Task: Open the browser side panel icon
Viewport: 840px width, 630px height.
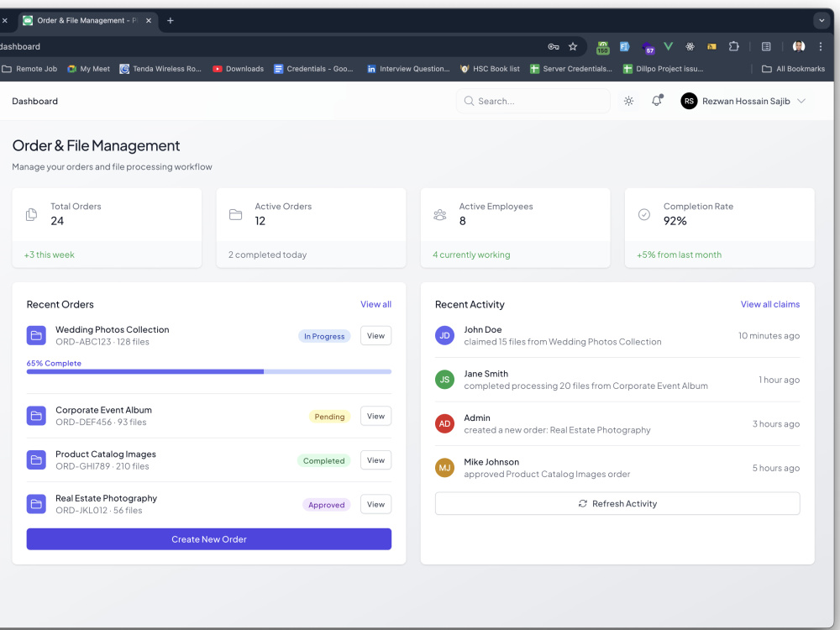Action: pos(766,46)
